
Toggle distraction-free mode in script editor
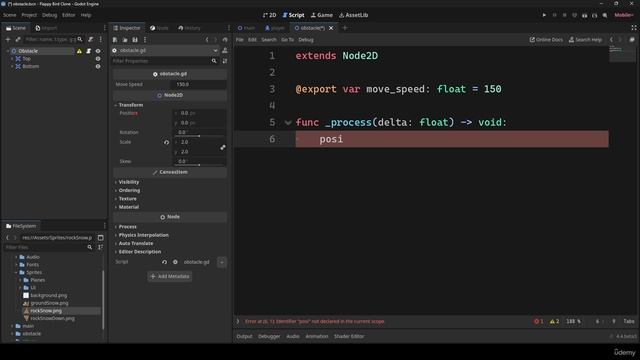(x=634, y=28)
